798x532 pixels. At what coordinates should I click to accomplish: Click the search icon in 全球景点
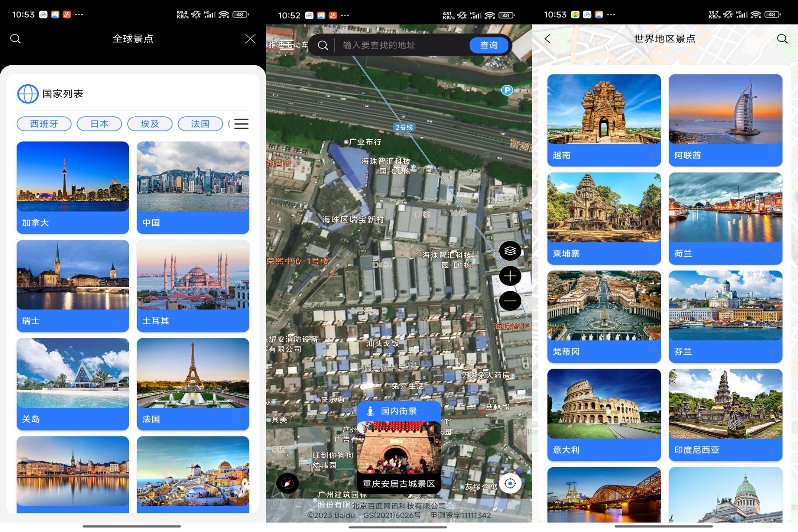(16, 39)
